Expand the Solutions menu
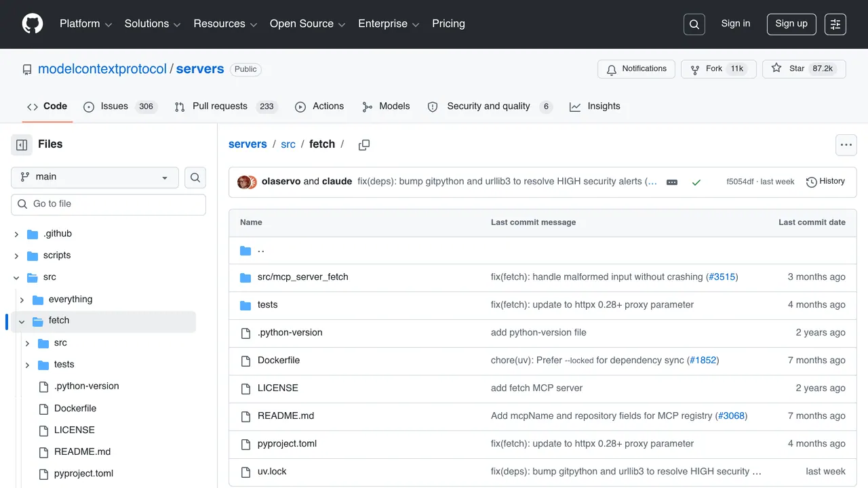Image resolution: width=868 pixels, height=488 pixels. 153,24
